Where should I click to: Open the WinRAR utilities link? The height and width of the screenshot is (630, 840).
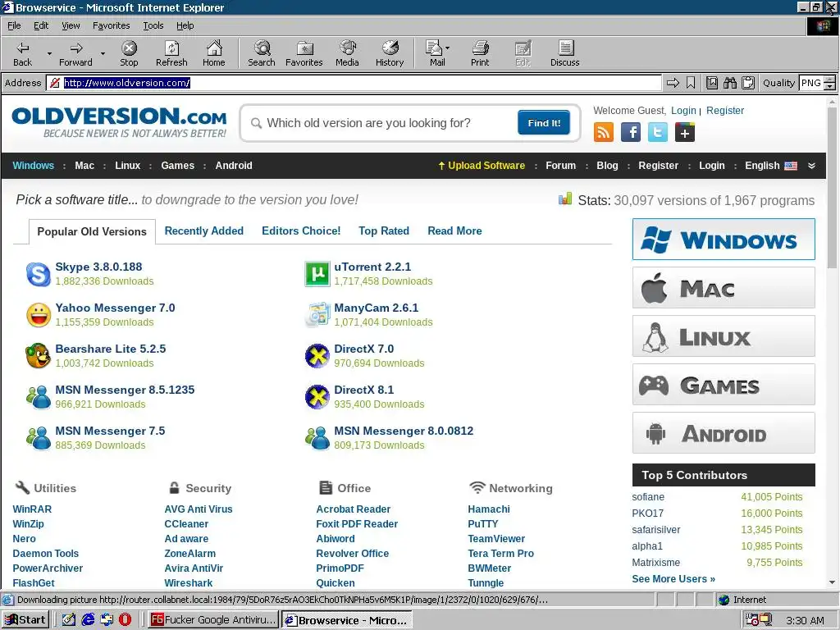pyautogui.click(x=32, y=509)
